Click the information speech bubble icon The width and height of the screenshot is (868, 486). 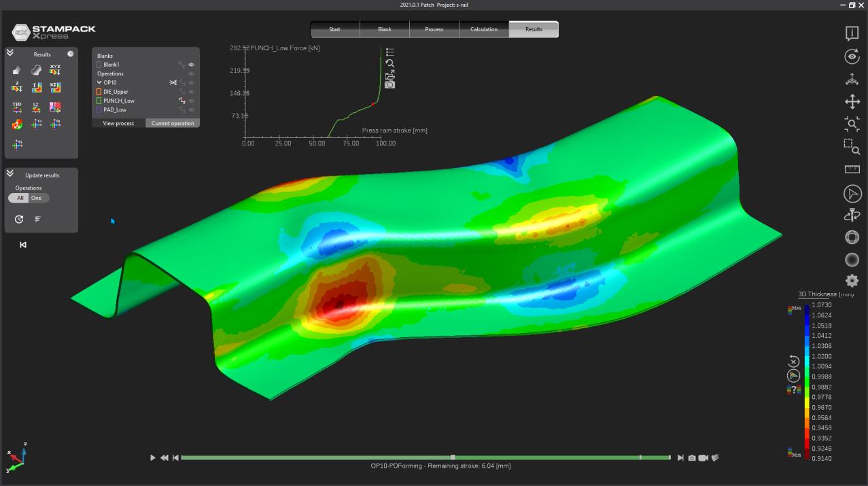point(852,33)
